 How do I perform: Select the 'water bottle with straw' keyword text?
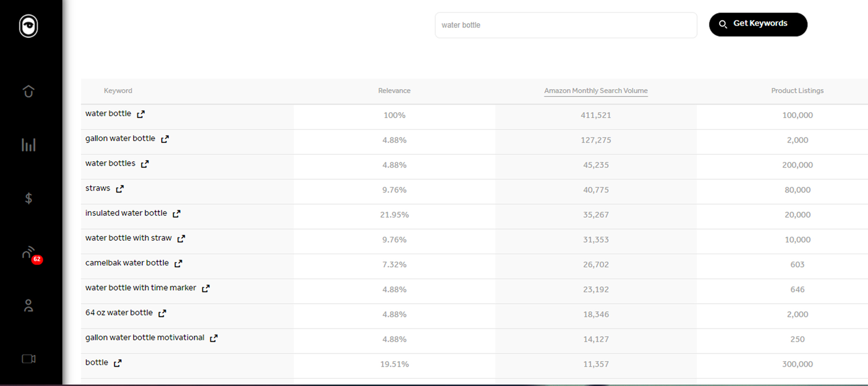[128, 238]
